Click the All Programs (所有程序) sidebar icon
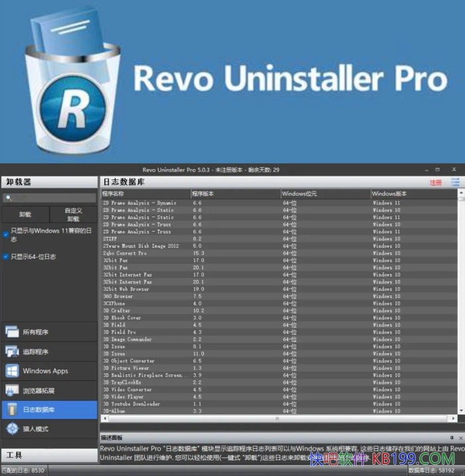The image size is (465, 476). click(x=12, y=332)
